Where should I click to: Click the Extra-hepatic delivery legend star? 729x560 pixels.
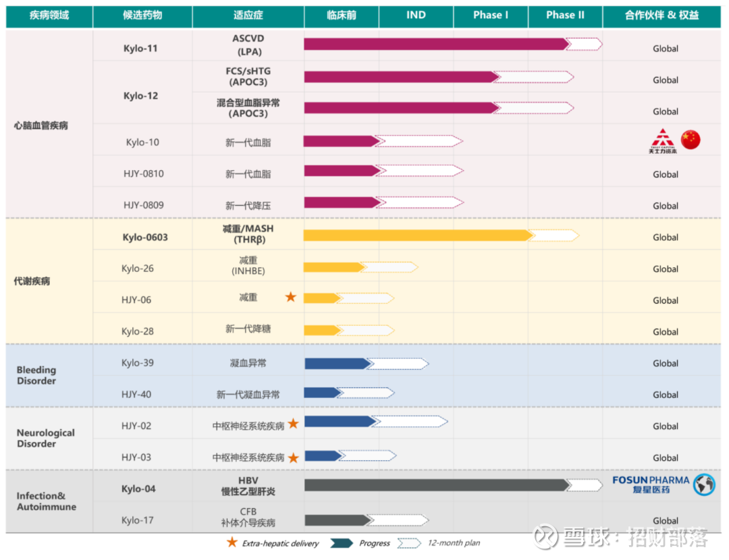click(232, 542)
